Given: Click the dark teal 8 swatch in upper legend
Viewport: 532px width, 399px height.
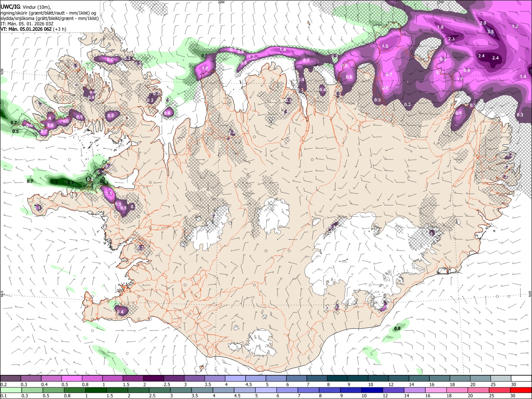Looking at the screenshot, I should 337,378.
